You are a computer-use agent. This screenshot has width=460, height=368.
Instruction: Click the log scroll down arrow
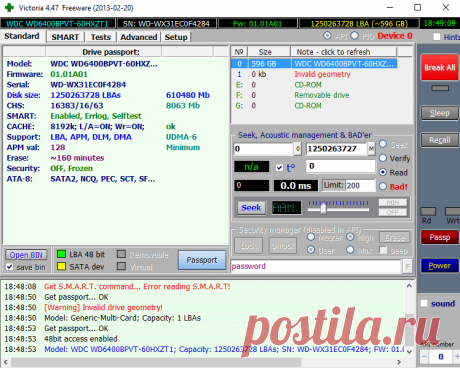409,351
